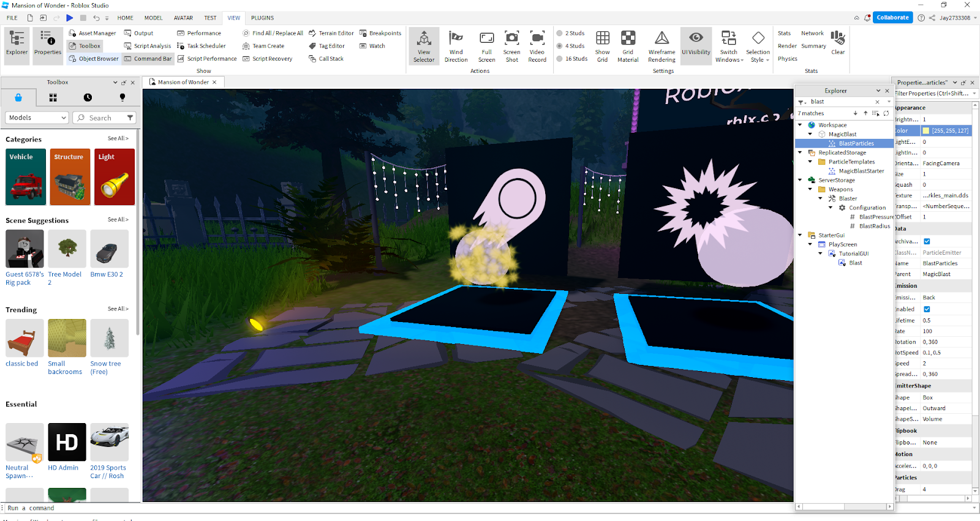Select BlastRadius in Explorer
The width and height of the screenshot is (980, 521).
pos(874,226)
